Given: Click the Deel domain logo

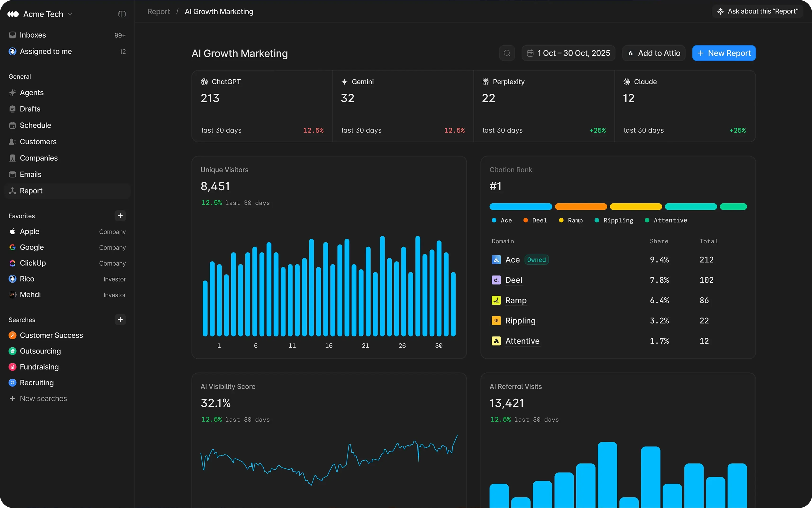Looking at the screenshot, I should click(x=496, y=280).
